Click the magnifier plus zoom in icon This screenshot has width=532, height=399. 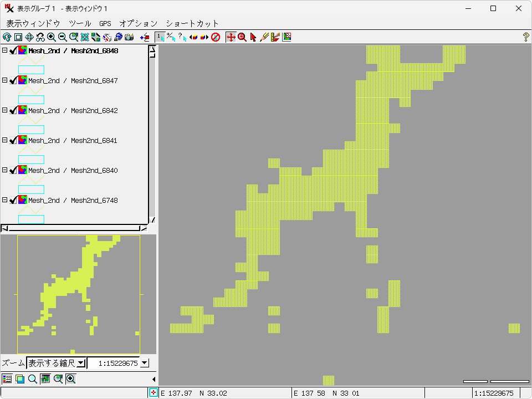tap(52, 37)
